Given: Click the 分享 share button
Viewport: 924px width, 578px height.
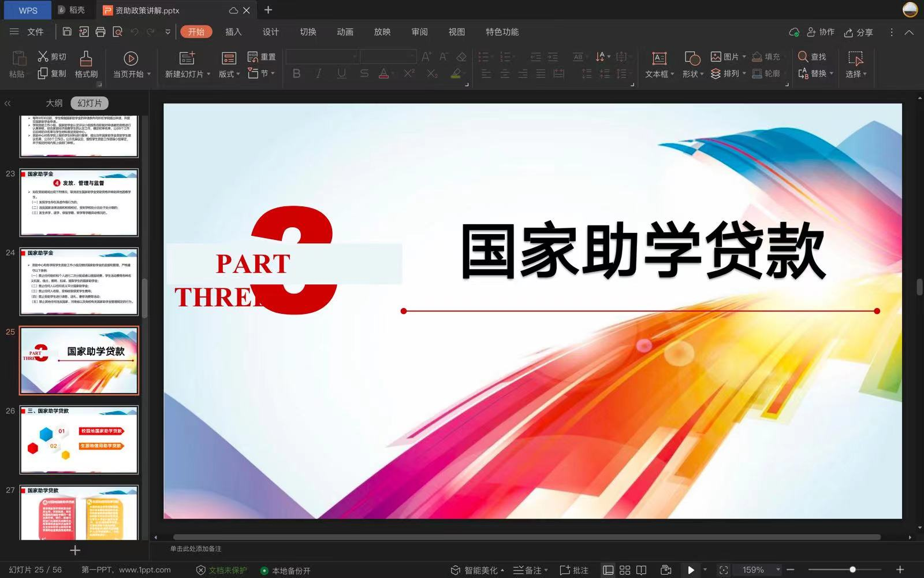Looking at the screenshot, I should click(858, 32).
